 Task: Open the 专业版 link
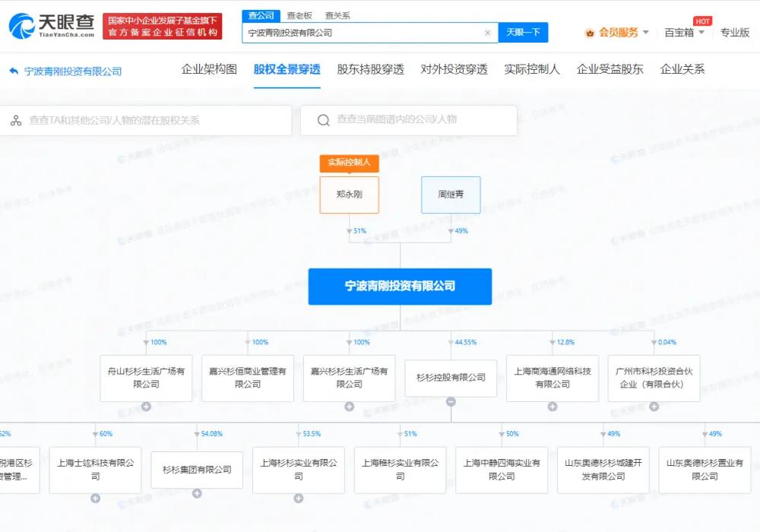(x=735, y=33)
